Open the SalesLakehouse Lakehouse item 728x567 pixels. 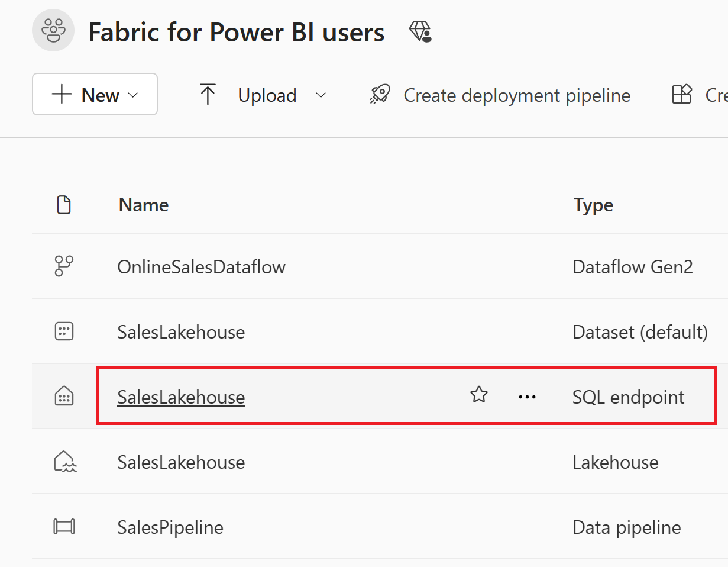tap(181, 462)
